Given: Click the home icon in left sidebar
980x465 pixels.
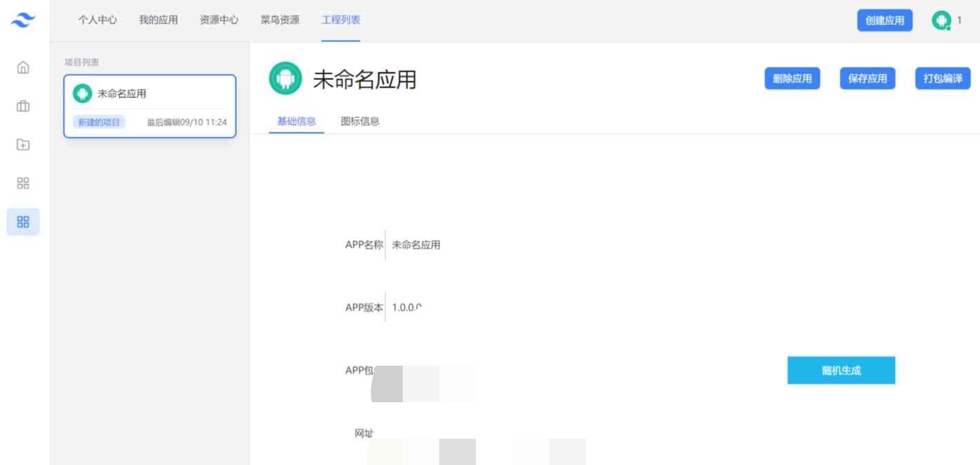Looking at the screenshot, I should pos(23,68).
